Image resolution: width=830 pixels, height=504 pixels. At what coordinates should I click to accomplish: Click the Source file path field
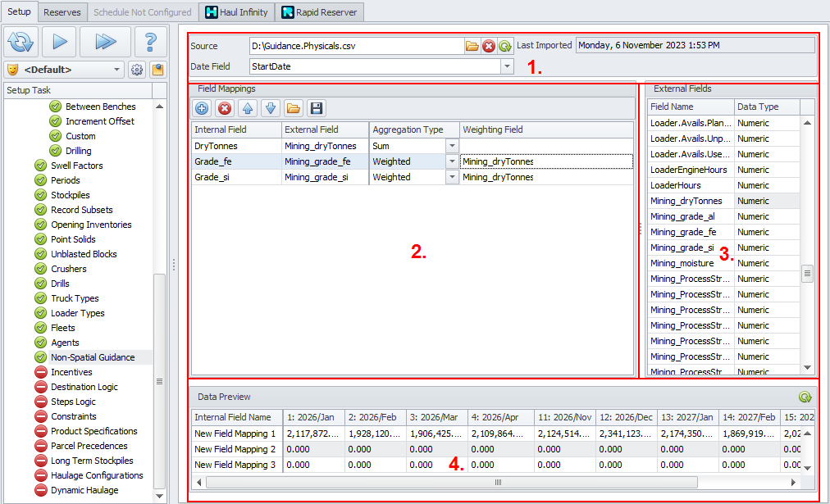(357, 46)
